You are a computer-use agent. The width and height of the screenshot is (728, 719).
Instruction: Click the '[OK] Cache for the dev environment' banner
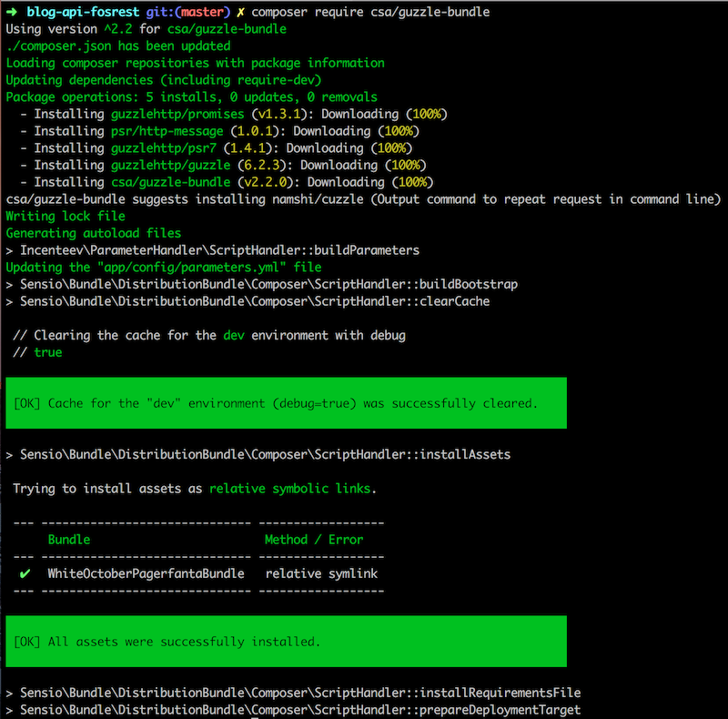point(286,403)
